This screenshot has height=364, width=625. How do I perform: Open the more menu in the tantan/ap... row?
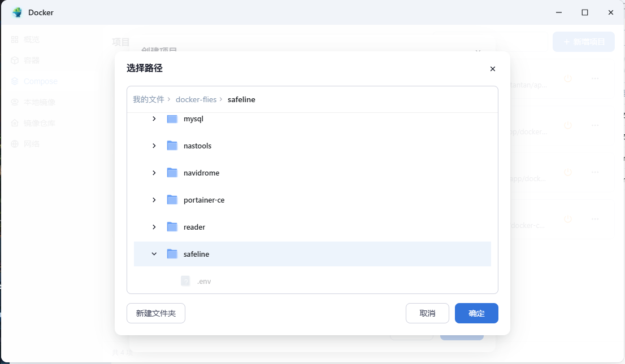pyautogui.click(x=595, y=78)
